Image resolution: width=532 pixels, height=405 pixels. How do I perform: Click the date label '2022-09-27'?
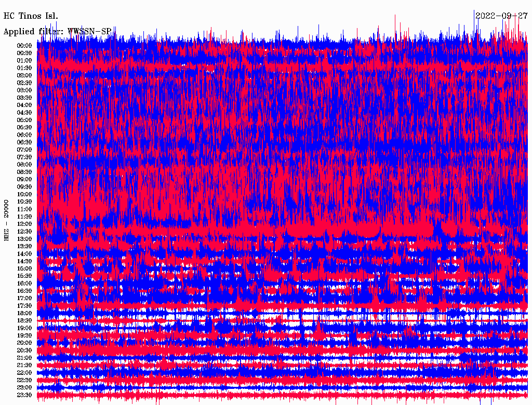(x=501, y=16)
